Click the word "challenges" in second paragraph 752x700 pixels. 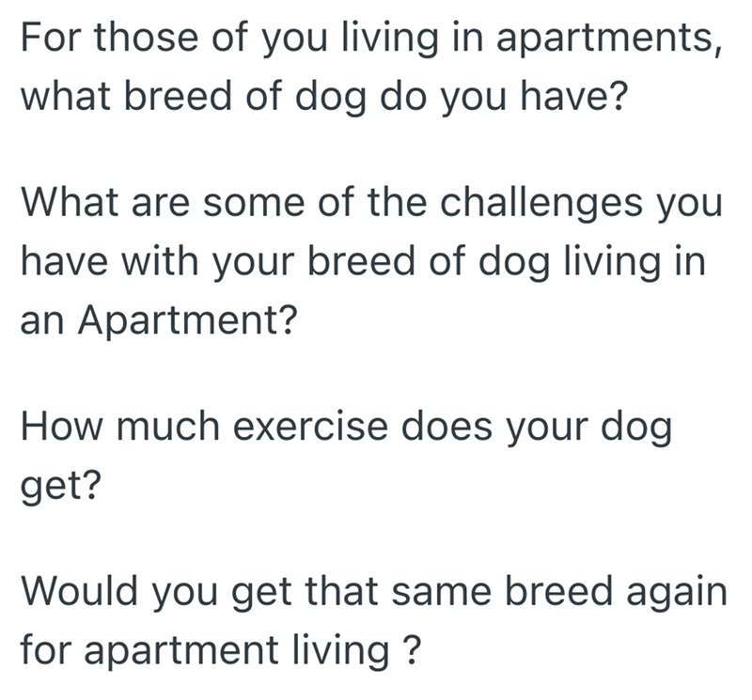[541, 202]
